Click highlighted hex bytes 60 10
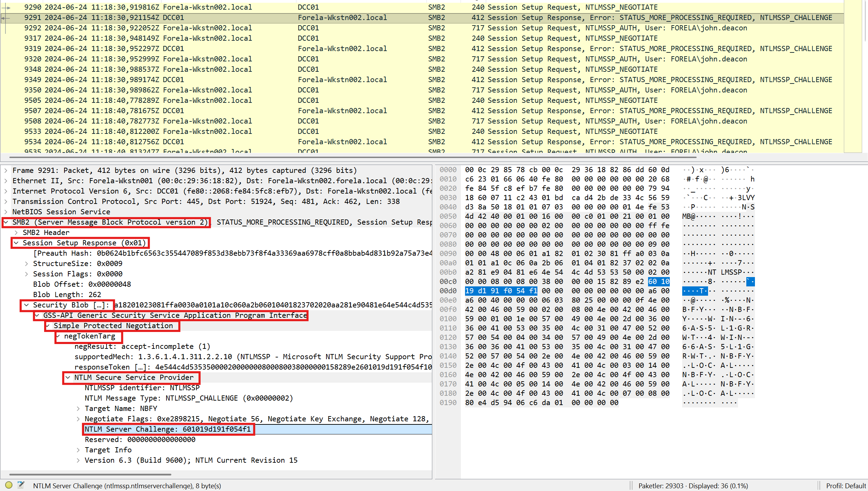 (658, 282)
